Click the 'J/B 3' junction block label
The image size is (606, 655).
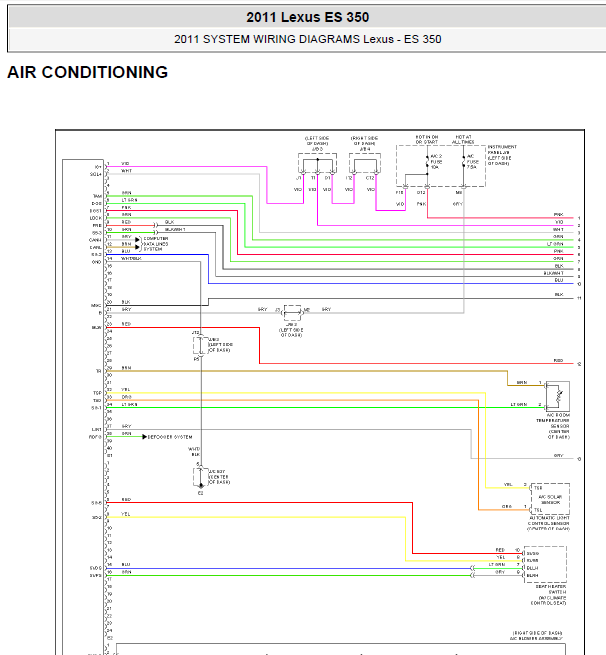[x=317, y=149]
